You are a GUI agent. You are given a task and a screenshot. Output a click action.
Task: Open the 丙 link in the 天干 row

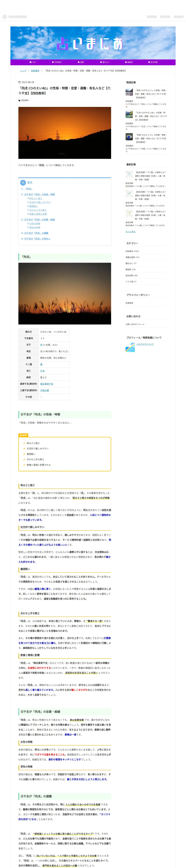(42, 345)
